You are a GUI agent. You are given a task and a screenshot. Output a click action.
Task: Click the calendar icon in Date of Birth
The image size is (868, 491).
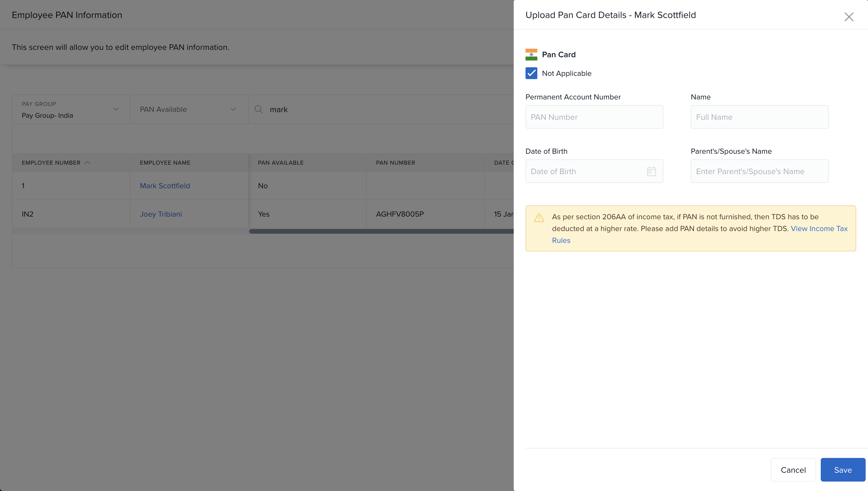[651, 171]
